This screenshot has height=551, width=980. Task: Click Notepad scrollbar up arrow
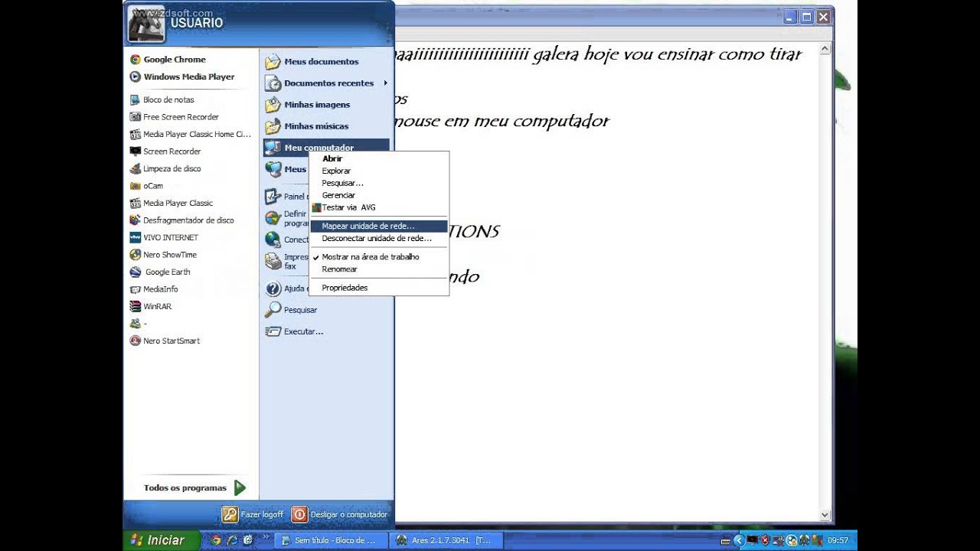(825, 50)
